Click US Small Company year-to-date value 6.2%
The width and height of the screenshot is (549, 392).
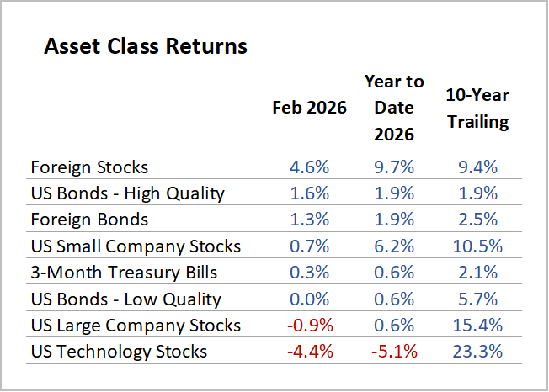(x=394, y=246)
